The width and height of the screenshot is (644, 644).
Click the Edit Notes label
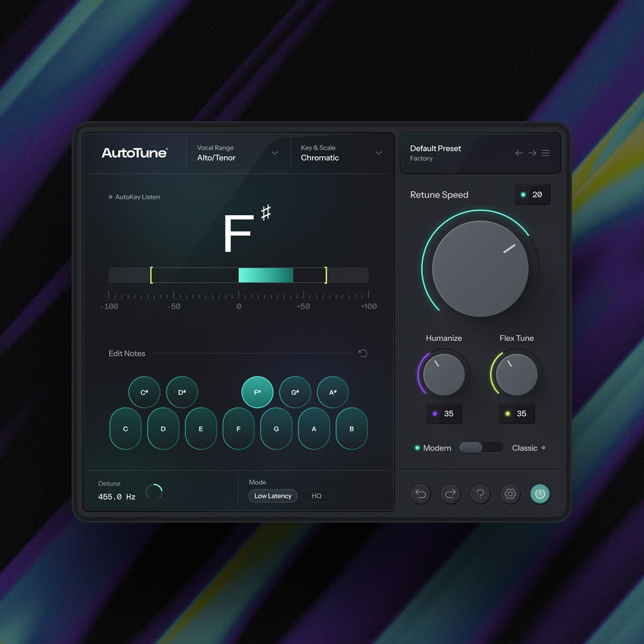pos(127,354)
